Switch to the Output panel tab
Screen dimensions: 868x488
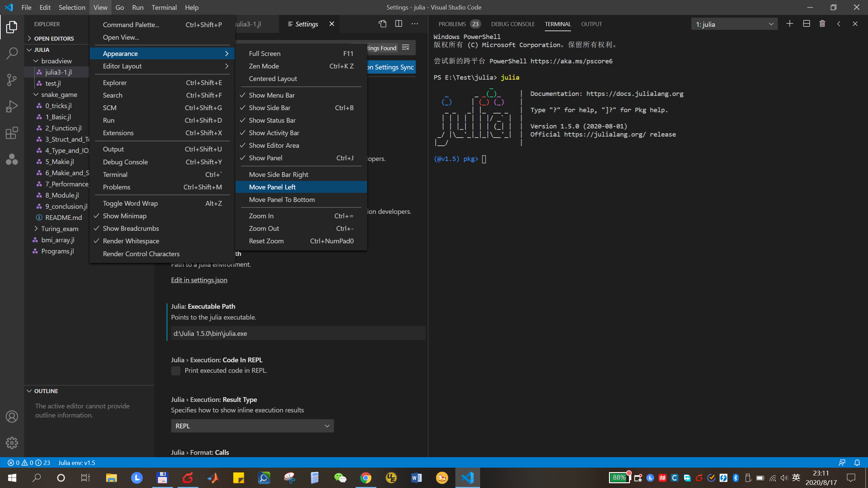click(x=591, y=24)
